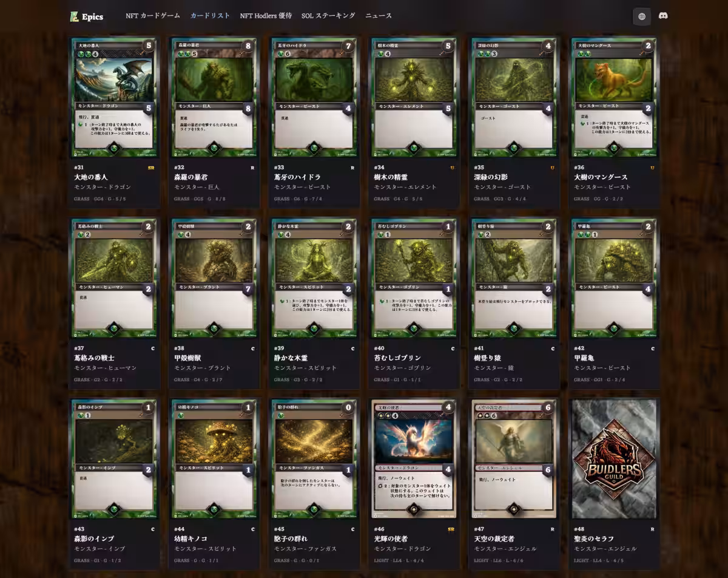Open the Discord icon link

point(663,16)
